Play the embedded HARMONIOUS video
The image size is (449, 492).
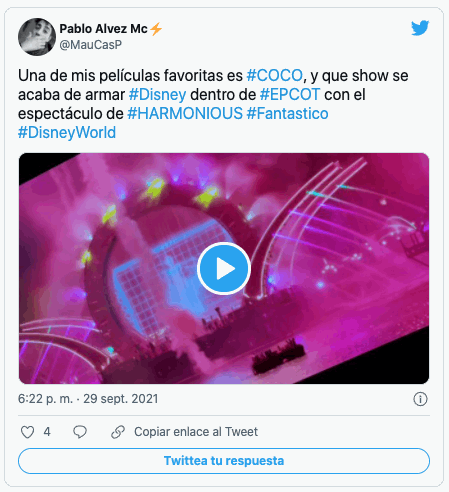pos(224,269)
